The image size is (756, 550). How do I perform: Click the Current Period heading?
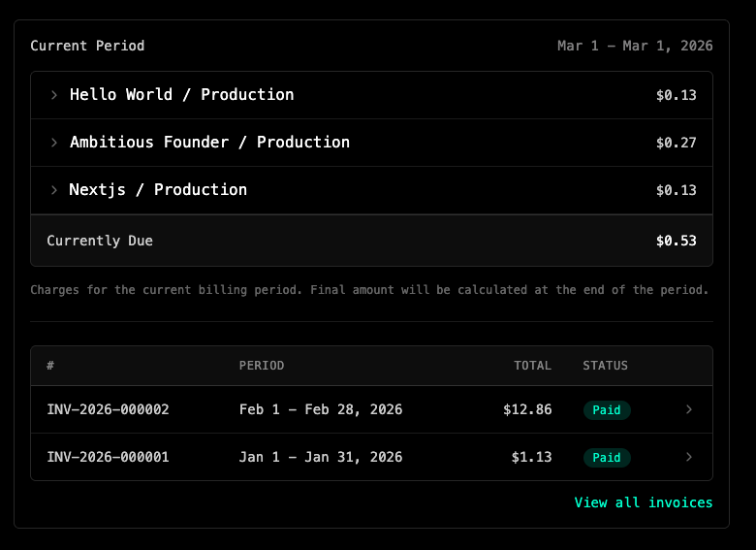87,46
